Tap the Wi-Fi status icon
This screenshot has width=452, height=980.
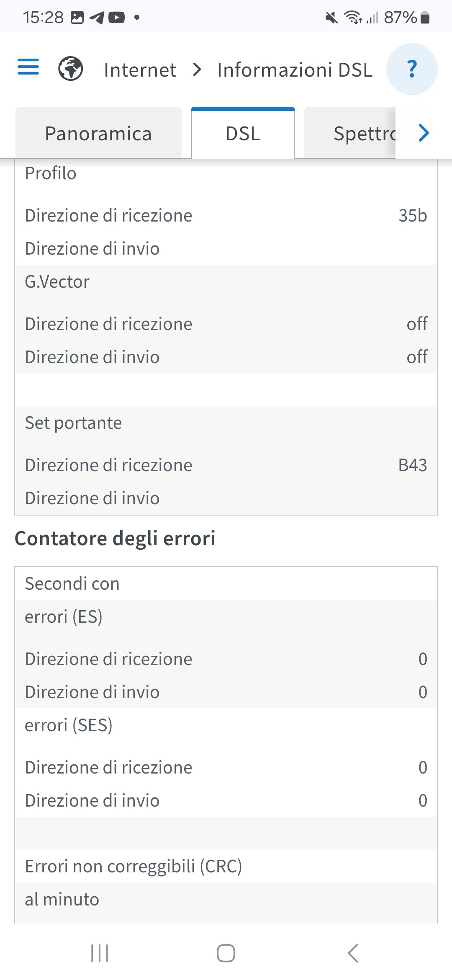(353, 18)
